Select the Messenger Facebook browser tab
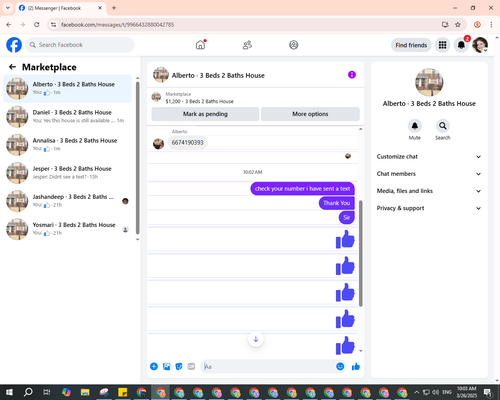 click(x=61, y=8)
